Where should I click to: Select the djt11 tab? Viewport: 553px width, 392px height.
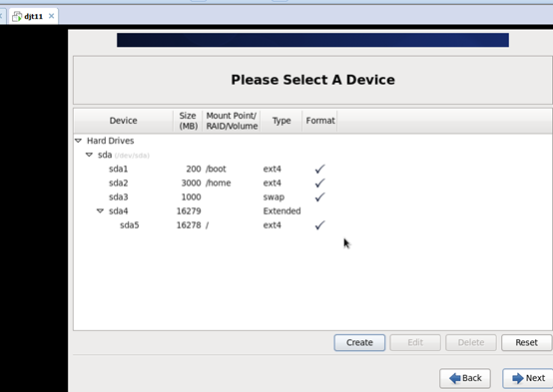34,16
